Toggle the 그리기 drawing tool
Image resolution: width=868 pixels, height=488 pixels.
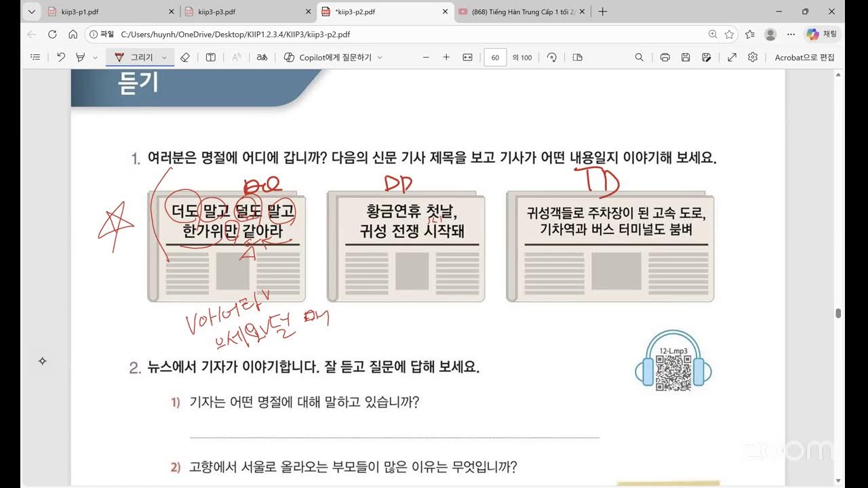pos(136,58)
